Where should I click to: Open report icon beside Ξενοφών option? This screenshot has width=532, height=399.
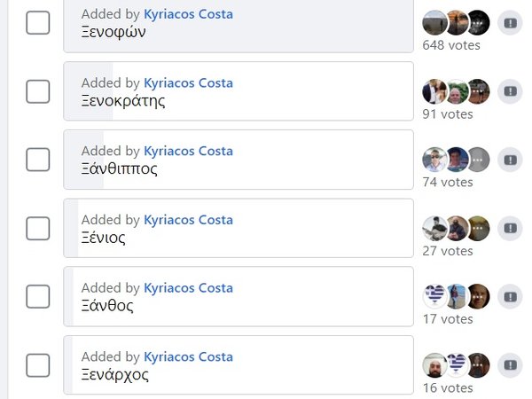point(510,23)
